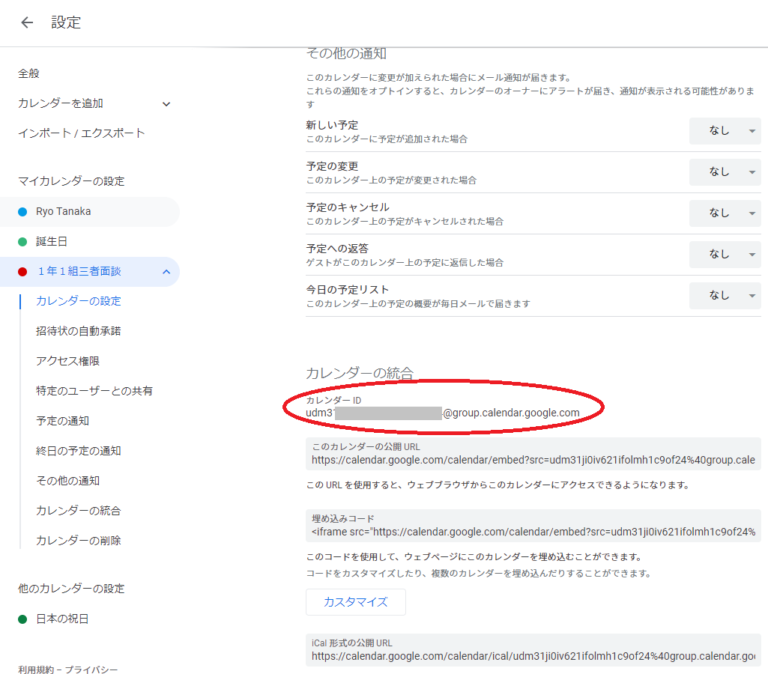Screen dimensions: 768x674
Task: Open カレンダーの削除 section
Action: click(78, 541)
